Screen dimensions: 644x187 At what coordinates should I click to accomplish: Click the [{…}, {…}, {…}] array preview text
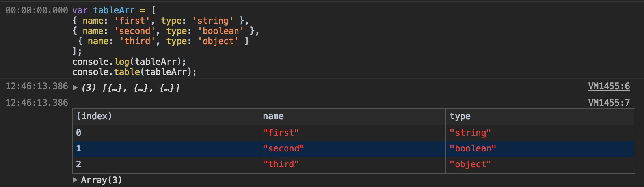[140, 88]
